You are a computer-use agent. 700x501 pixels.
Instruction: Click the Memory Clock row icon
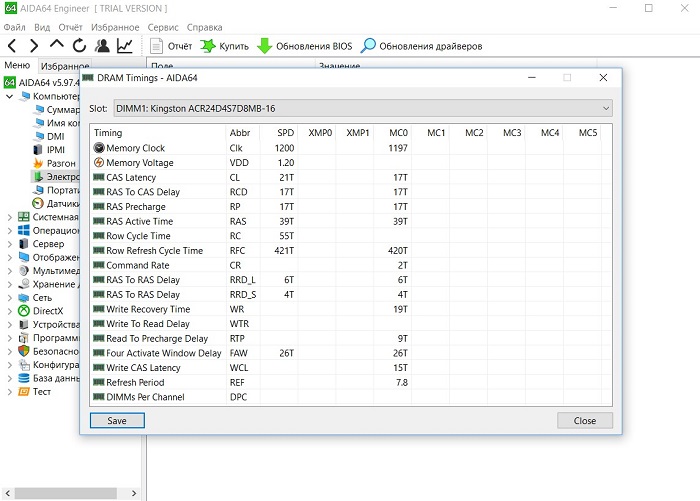point(99,148)
